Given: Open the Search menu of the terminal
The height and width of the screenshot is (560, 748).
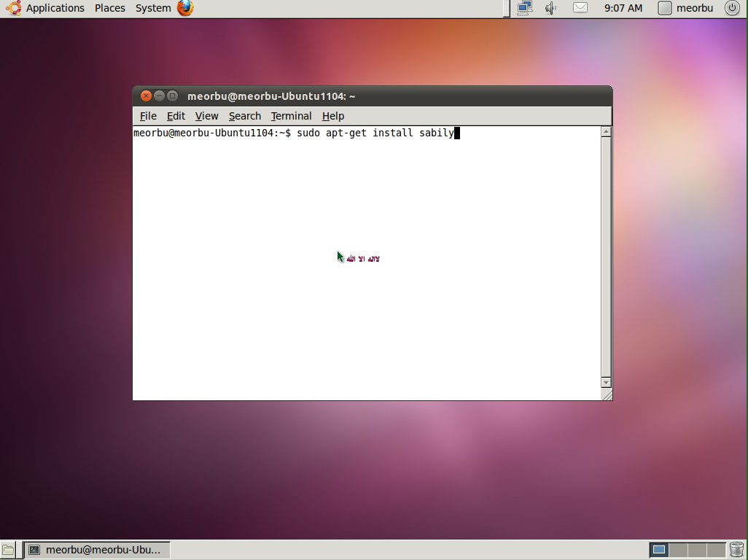Looking at the screenshot, I should click(244, 116).
